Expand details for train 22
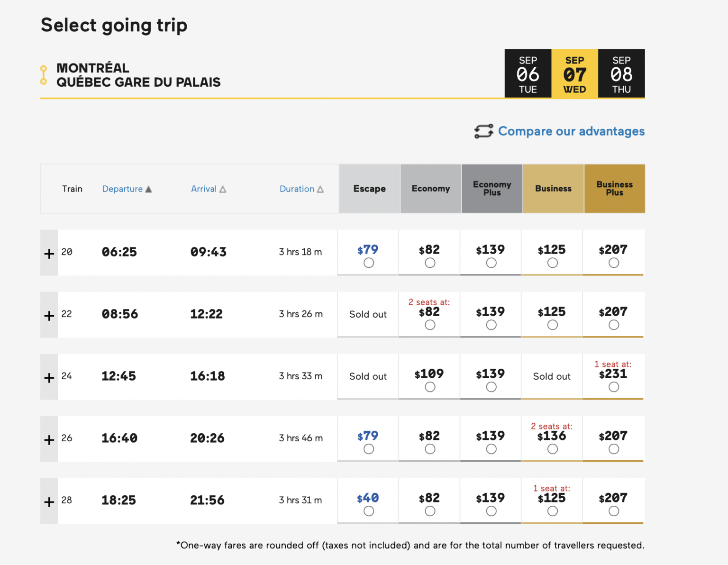This screenshot has height=565, width=728. pos(49,316)
